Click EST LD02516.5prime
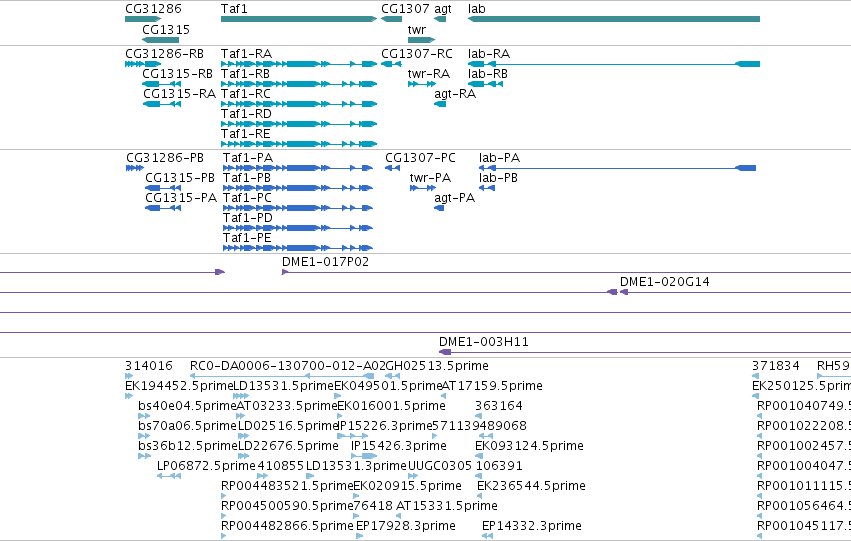Screen dimensions: 851x541 288,426
